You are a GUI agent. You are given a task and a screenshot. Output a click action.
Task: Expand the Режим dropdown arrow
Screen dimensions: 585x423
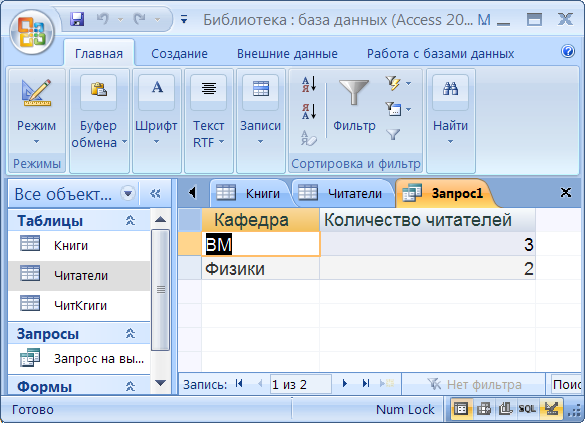tap(36, 141)
